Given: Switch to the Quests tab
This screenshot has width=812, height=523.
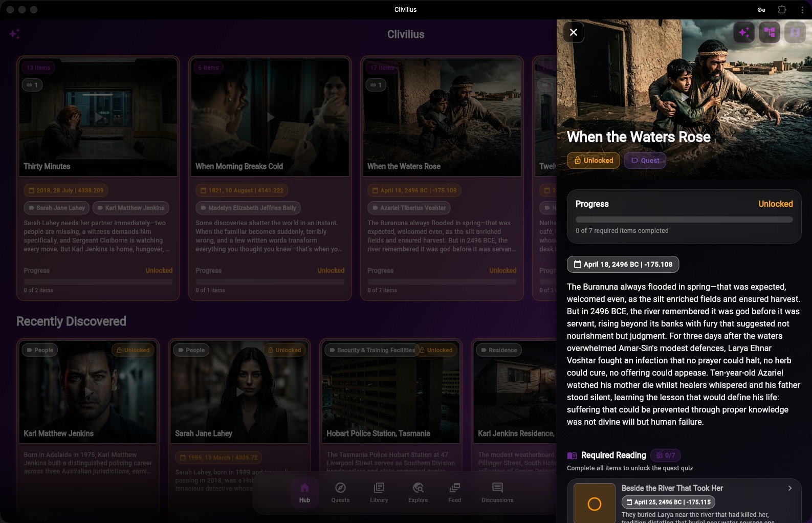Looking at the screenshot, I should point(340,492).
